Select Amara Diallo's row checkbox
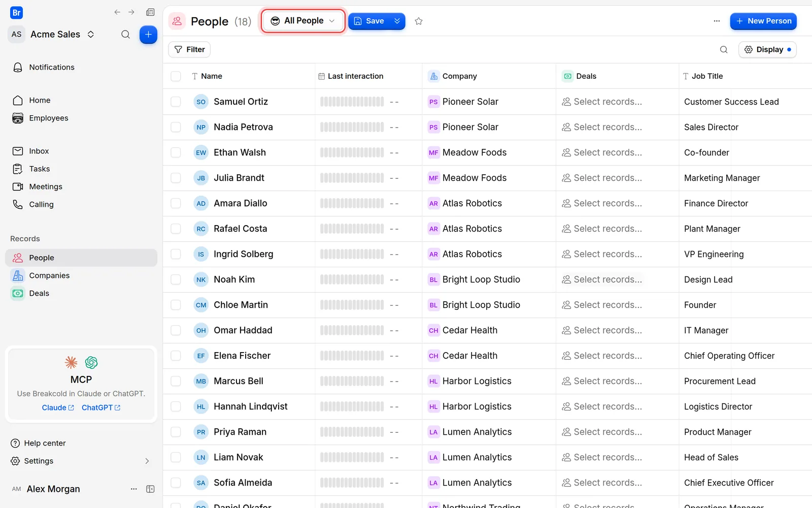This screenshot has width=812, height=508. click(x=176, y=203)
